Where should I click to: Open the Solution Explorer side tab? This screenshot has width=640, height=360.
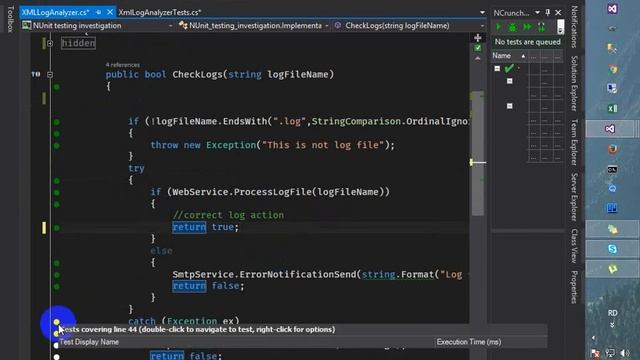pyautogui.click(x=574, y=84)
